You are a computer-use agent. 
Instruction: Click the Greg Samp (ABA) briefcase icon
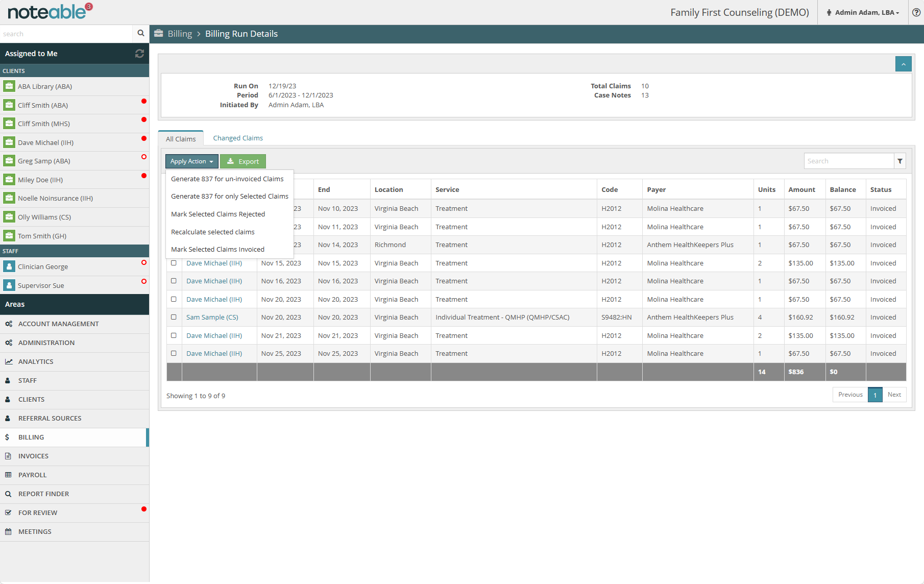[9, 161]
